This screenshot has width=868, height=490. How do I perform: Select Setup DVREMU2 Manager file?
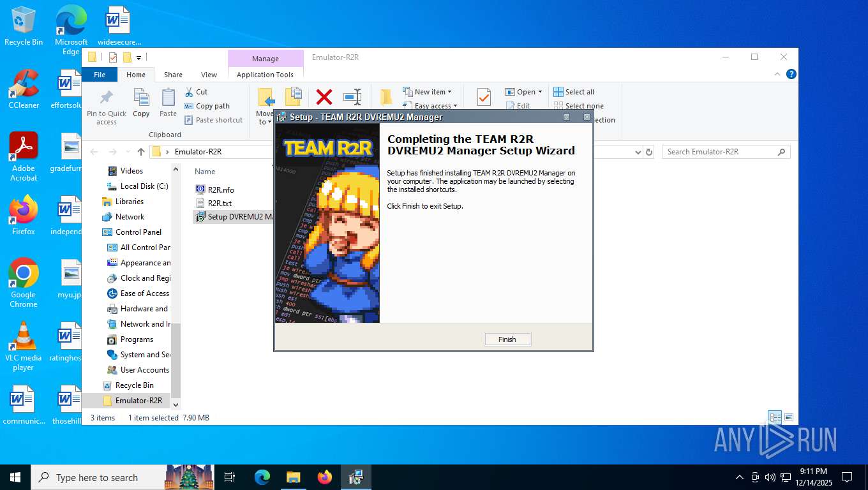point(234,216)
